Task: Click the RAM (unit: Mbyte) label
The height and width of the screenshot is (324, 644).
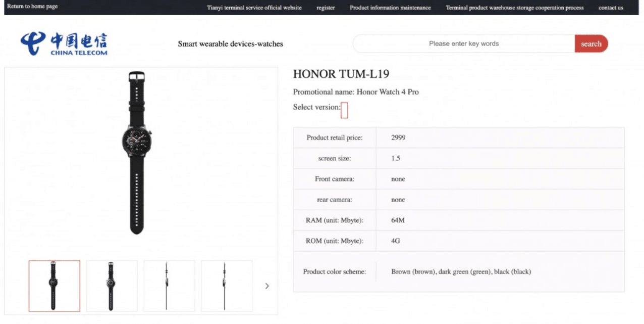Action: pyautogui.click(x=335, y=220)
